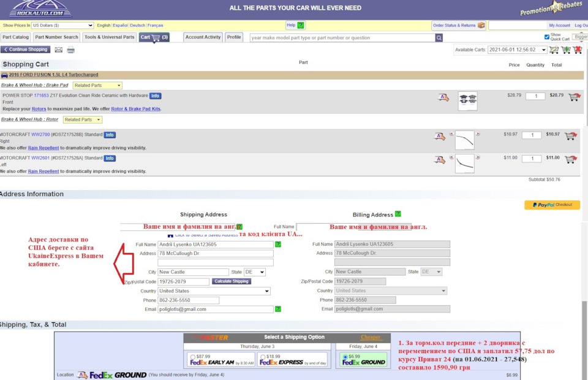This screenshot has height=380, width=588.
Task: Click the shipping Full Name field
Action: pyautogui.click(x=216, y=245)
